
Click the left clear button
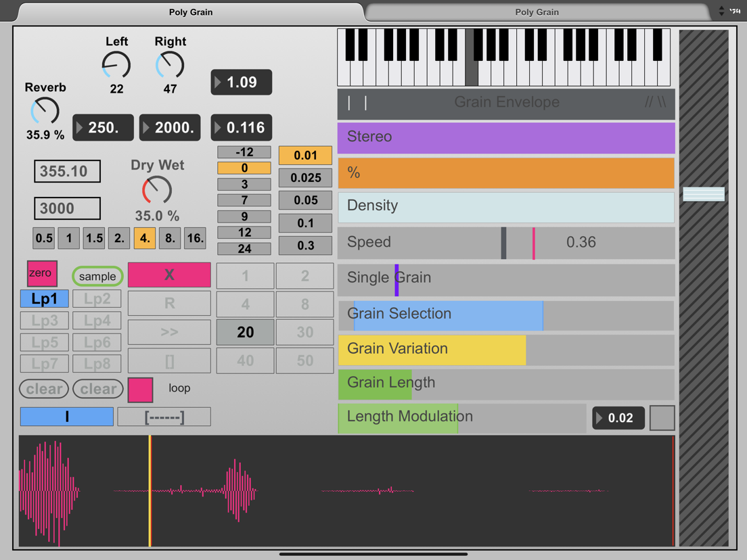pos(44,389)
